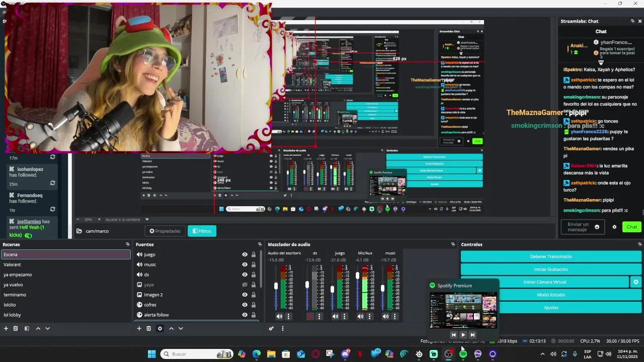The image size is (644, 362).
Task: Open Audio del escritorio channel options menu
Action: click(288, 316)
